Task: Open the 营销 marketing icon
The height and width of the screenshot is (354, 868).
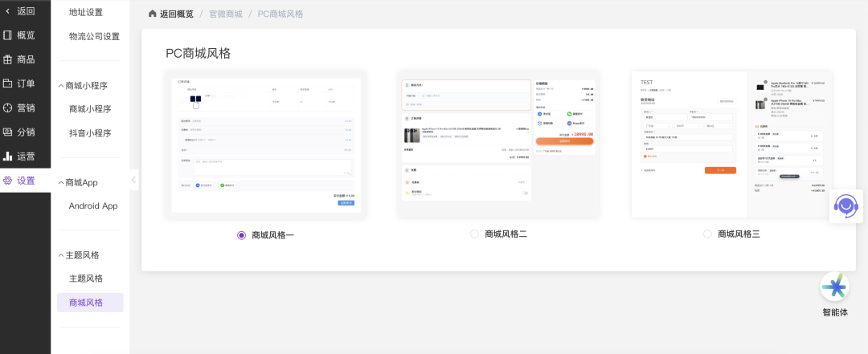Action: [x=8, y=108]
